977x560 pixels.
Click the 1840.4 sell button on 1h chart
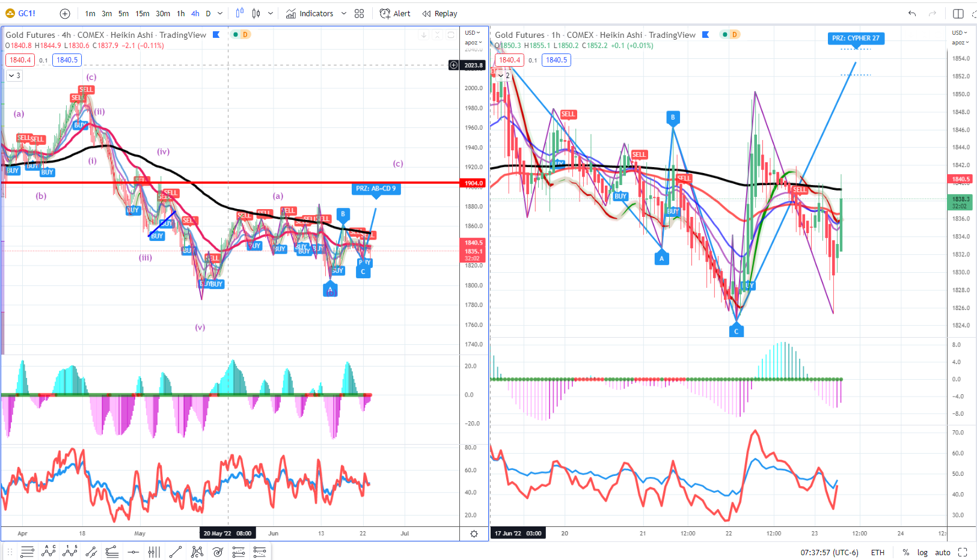[509, 60]
